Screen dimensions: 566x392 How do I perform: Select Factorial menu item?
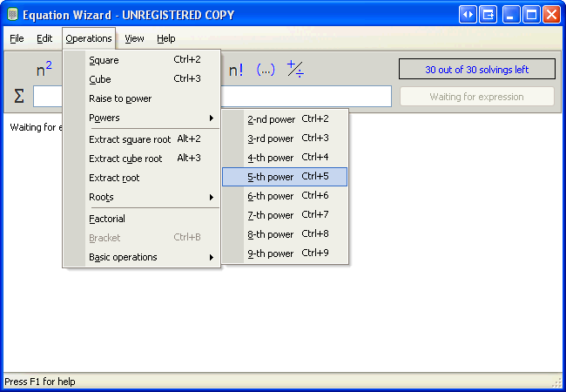pyautogui.click(x=141, y=219)
